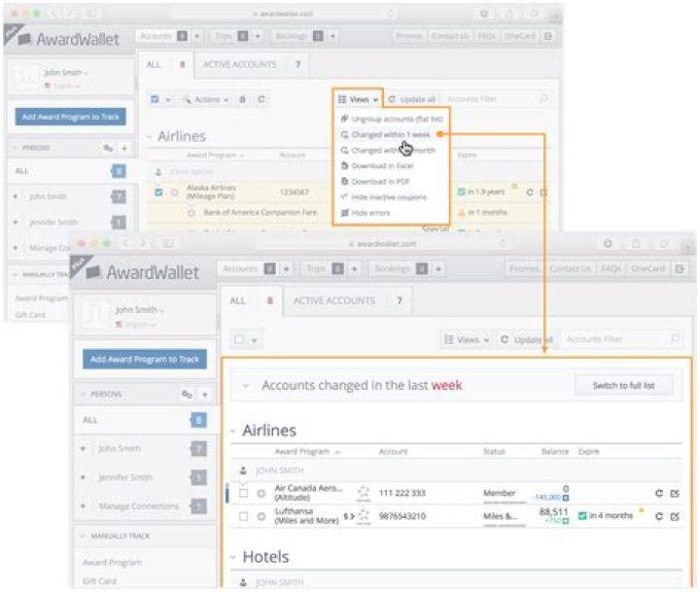700x592 pixels.
Task: Click the browser back arrow in front window
Action: click(x=125, y=243)
